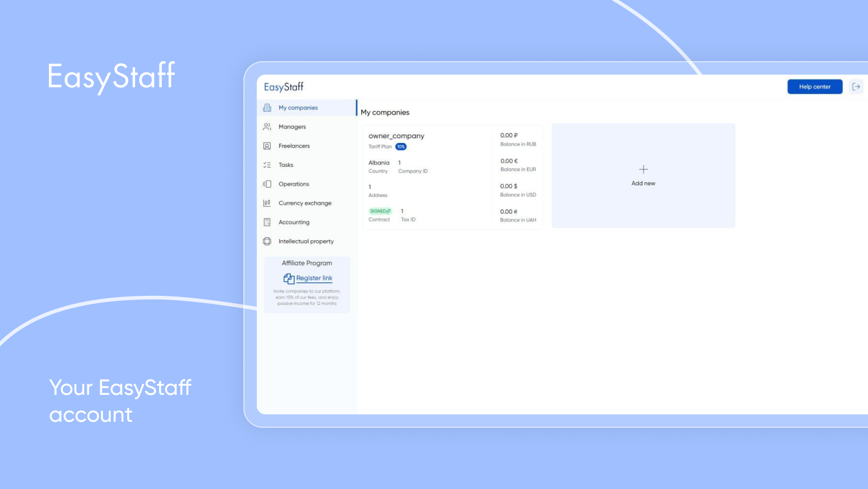Click the Currency exchange chart icon
Screen dimensions: 868x489
pyautogui.click(x=267, y=203)
